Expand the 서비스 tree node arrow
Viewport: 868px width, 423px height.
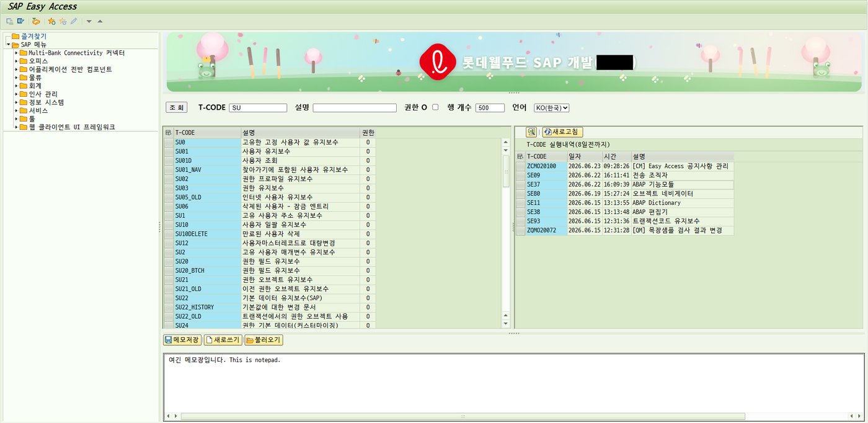coord(16,110)
